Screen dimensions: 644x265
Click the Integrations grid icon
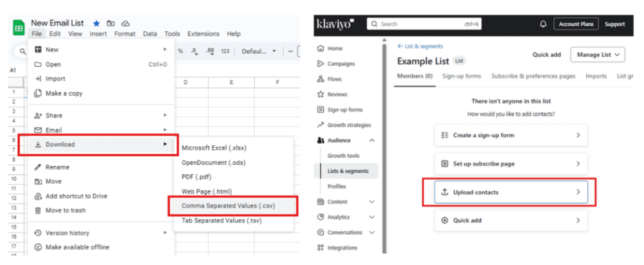coord(320,248)
